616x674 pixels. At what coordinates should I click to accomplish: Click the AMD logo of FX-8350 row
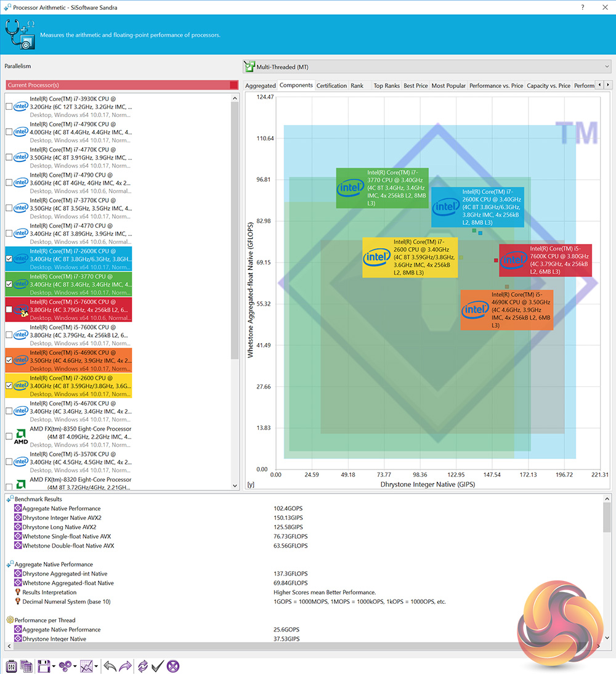20,436
